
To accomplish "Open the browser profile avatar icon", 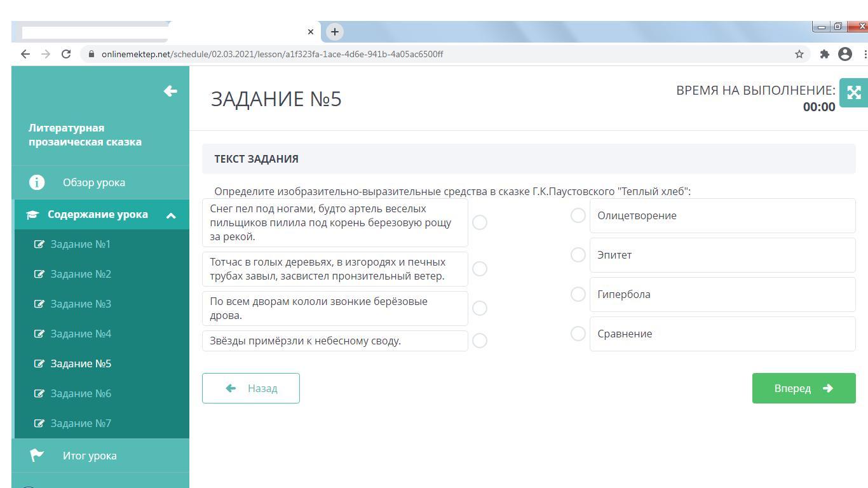I will 845,54.
